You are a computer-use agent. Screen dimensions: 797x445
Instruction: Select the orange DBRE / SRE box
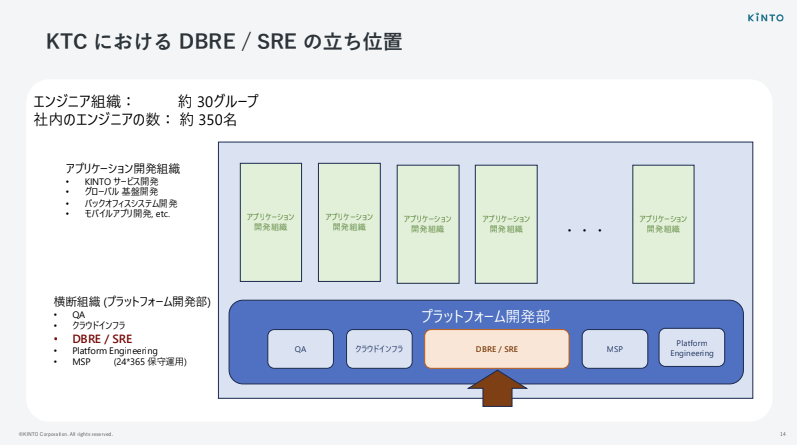tap(497, 349)
